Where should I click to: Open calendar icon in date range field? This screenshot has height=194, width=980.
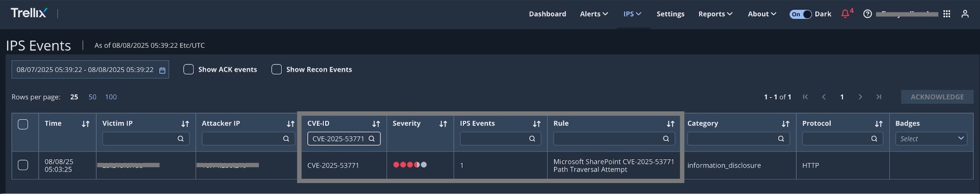[162, 70]
